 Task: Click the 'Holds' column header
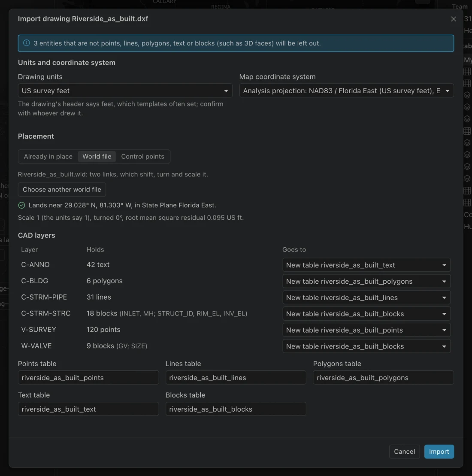click(x=95, y=249)
